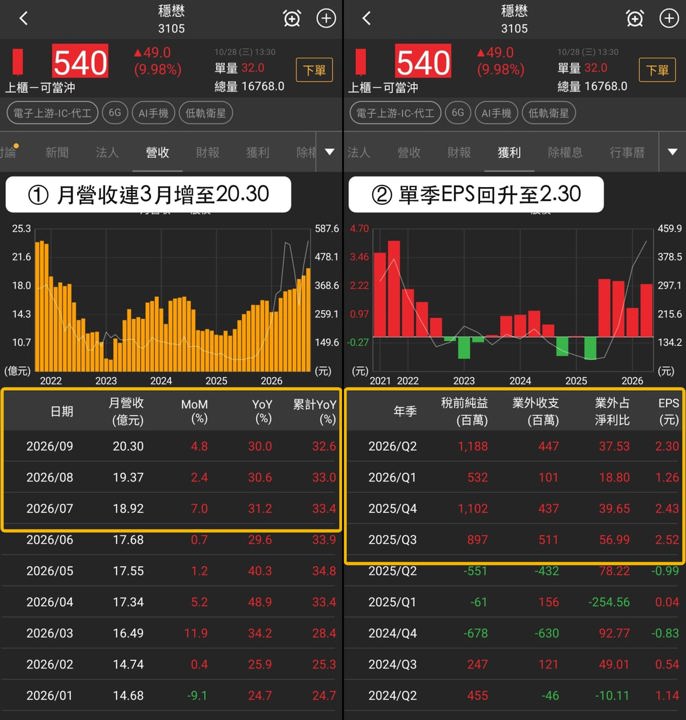Select the 2026/06 revenue row
686x720 pixels.
pos(171,540)
